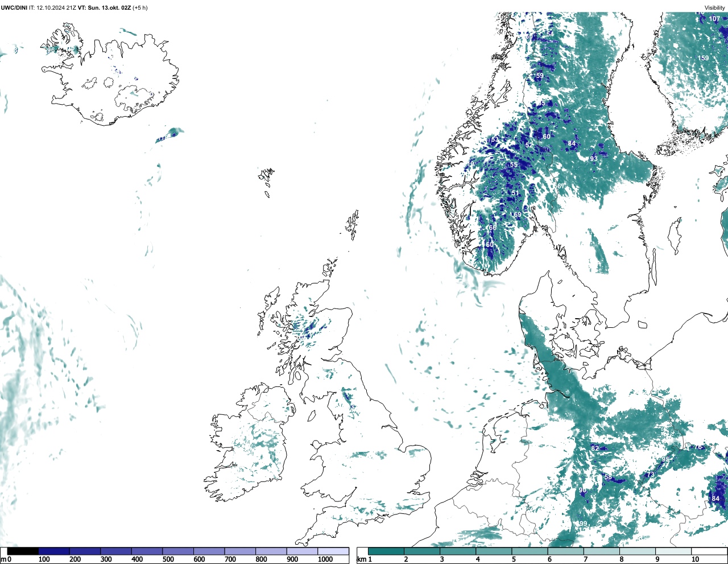Viewport: 728px width, 564px height.
Task: Click the '58' value over Germany
Action: coord(608,477)
